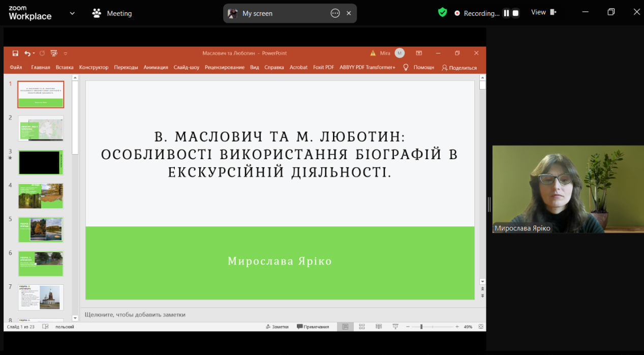This screenshot has height=355, width=644.
Task: Open the Файл menu
Action: [16, 67]
